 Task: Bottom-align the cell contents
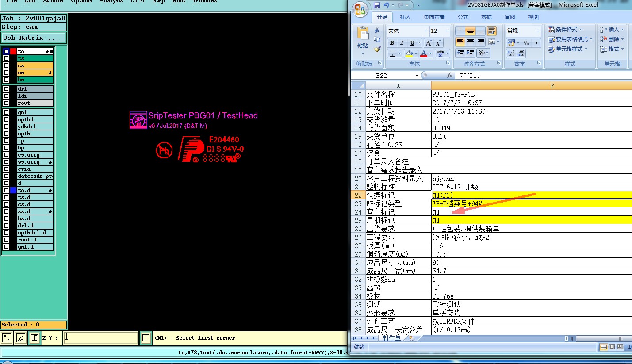tap(481, 31)
